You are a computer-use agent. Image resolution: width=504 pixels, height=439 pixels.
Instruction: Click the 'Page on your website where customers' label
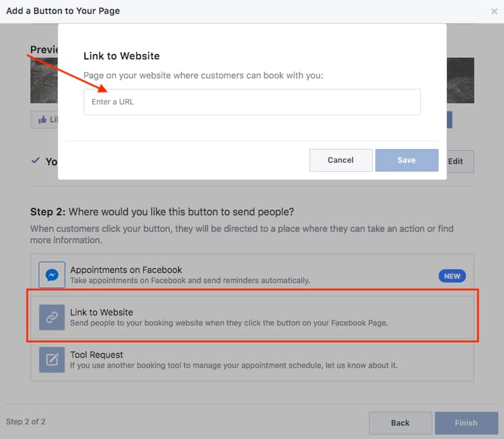pos(203,75)
